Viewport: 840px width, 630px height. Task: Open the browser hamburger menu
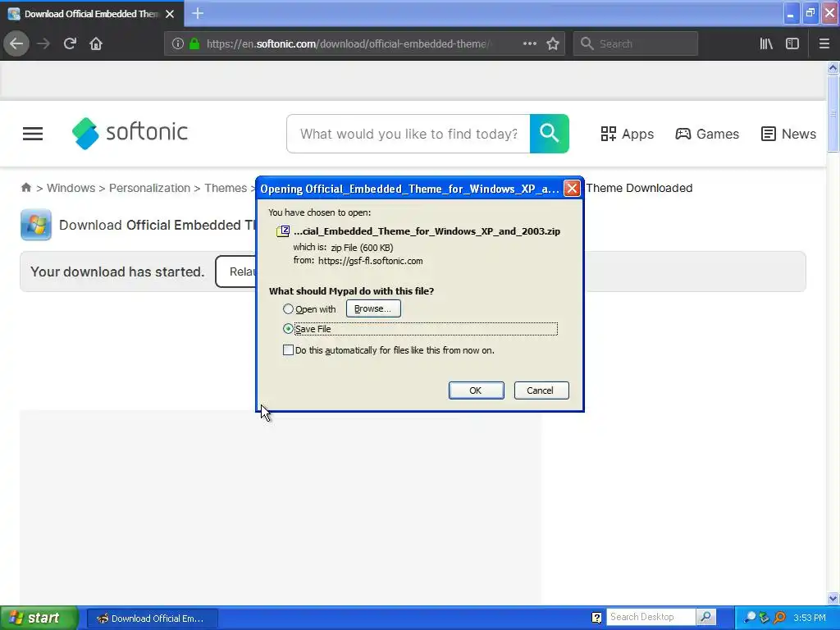[824, 43]
